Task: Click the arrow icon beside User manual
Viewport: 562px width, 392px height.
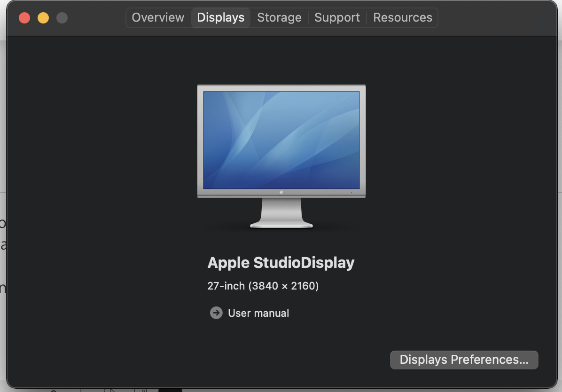Action: coord(216,313)
